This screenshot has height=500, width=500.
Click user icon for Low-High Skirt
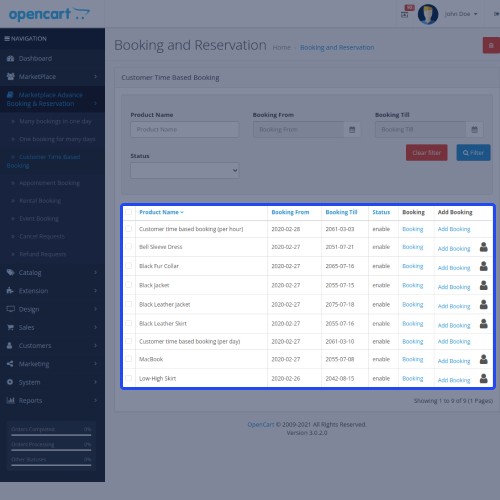[484, 378]
